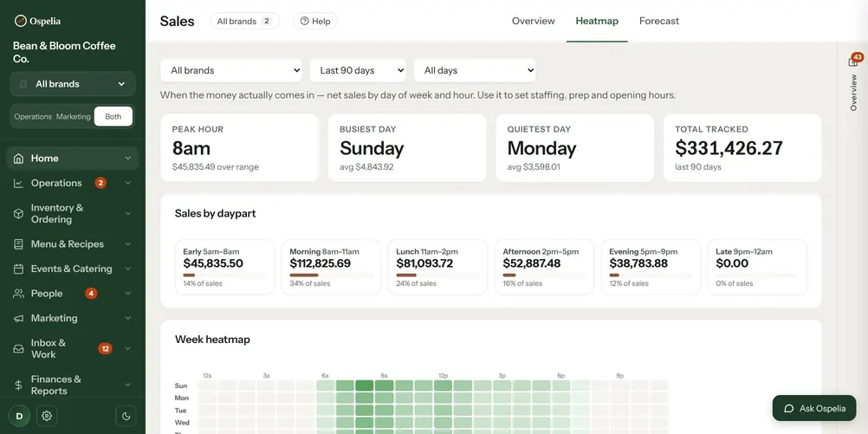
Task: Click the Lunch 24% of sales progress bar
Action: 437,275
